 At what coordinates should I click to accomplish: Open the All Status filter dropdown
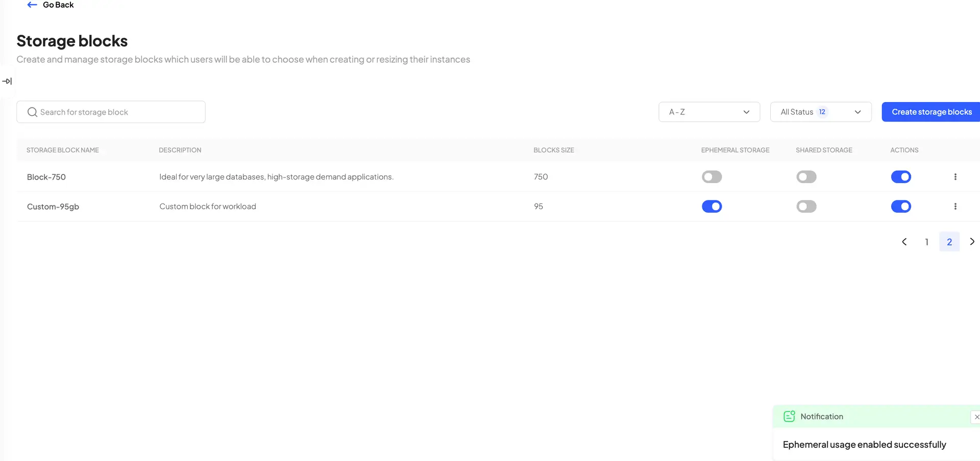click(x=821, y=112)
